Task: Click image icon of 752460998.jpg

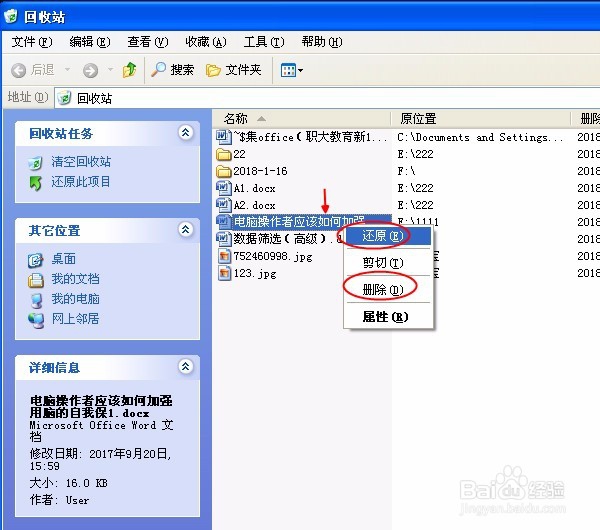Action: click(225, 256)
